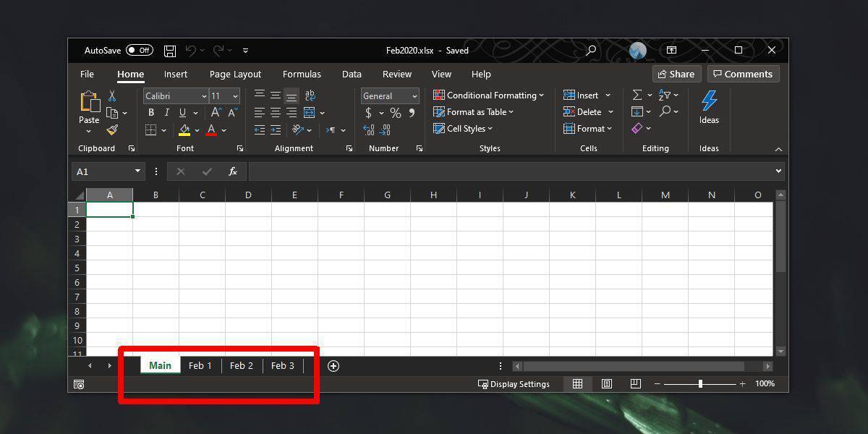Click the zoom slider handle
Screen dimensions: 868x434
tap(700, 384)
